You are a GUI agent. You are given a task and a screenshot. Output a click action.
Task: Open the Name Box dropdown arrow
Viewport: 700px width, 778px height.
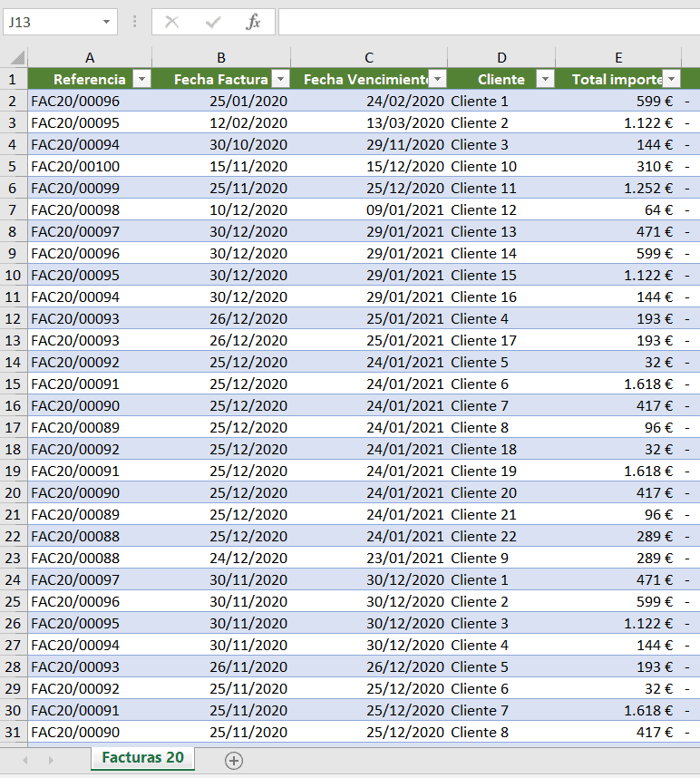click(106, 22)
